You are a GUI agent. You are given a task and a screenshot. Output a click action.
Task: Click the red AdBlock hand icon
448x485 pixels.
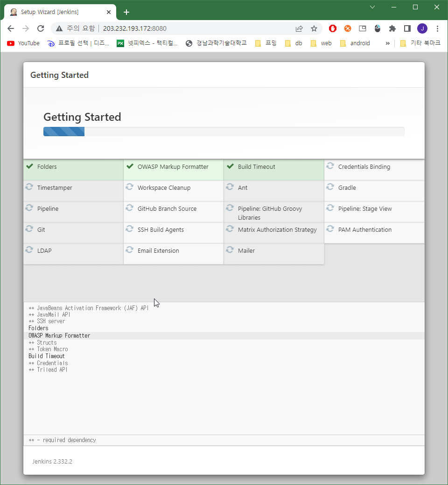(x=332, y=28)
